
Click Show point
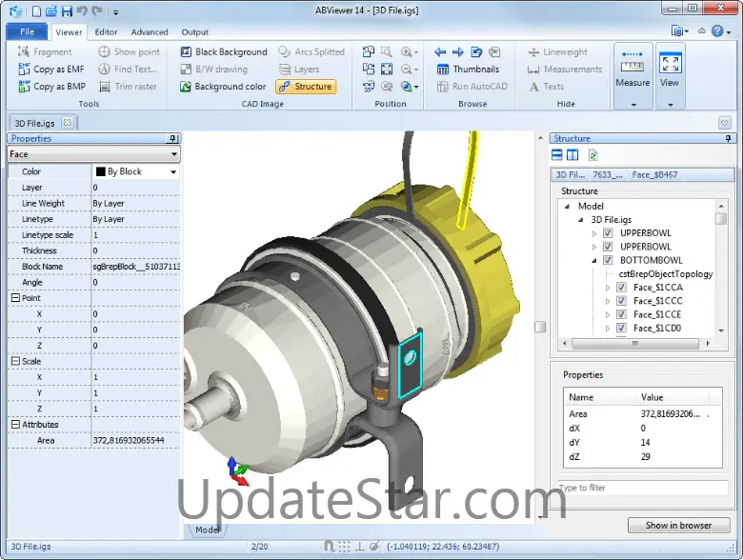pos(129,51)
